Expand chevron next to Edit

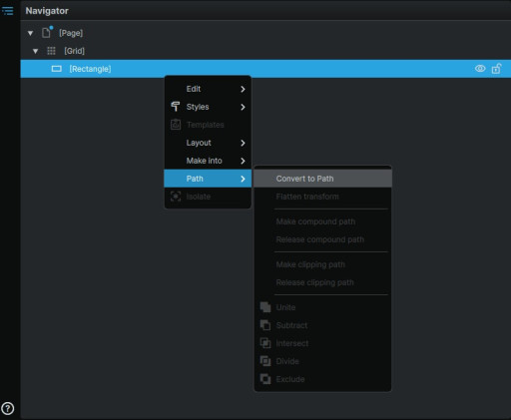(243, 89)
